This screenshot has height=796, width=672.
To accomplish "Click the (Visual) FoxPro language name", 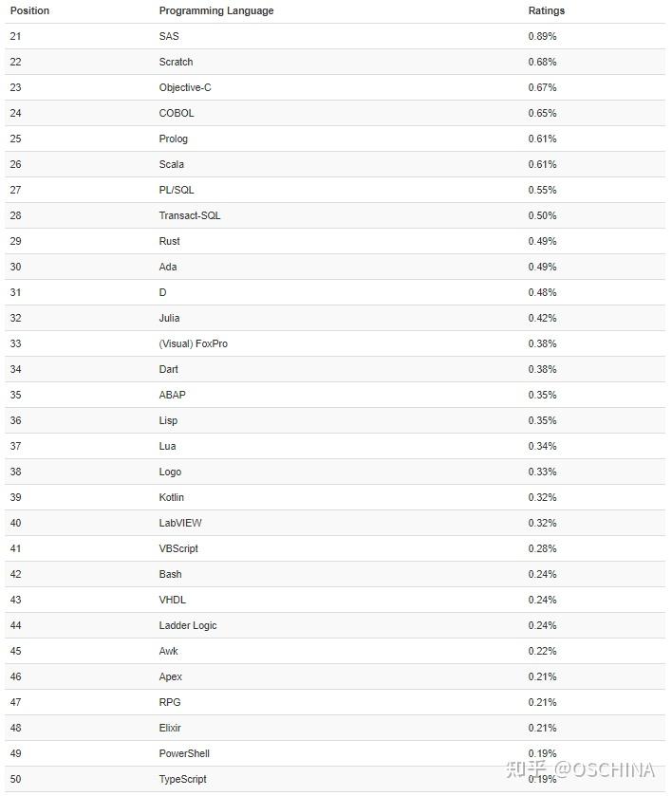I will coord(193,343).
